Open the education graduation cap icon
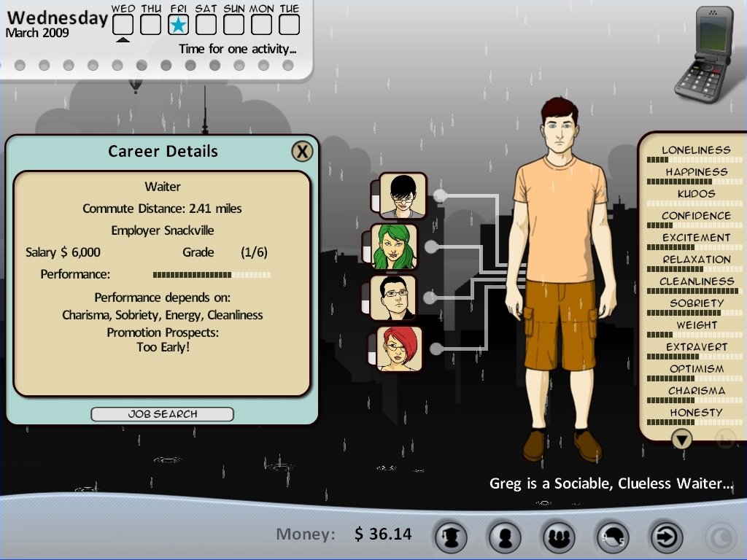The image size is (747, 560). pos(450,537)
